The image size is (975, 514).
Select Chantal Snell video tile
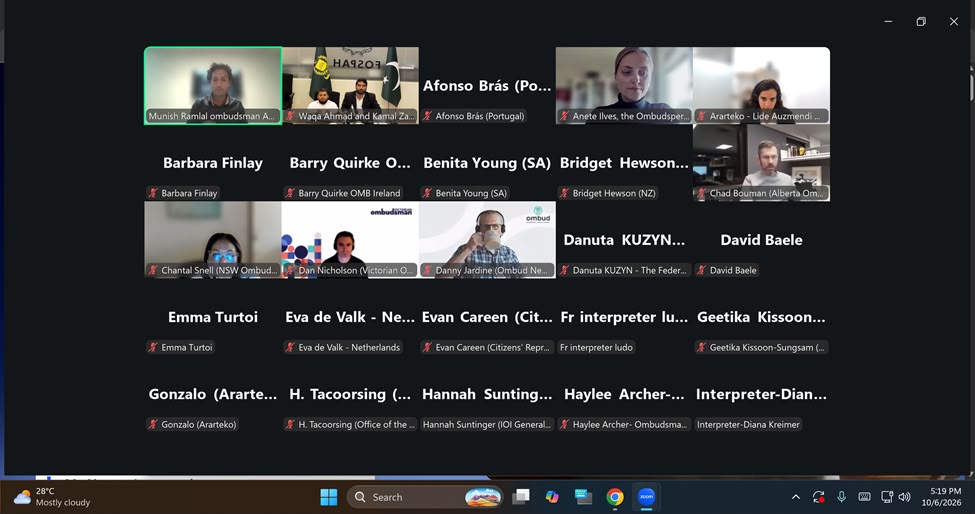coord(213,240)
